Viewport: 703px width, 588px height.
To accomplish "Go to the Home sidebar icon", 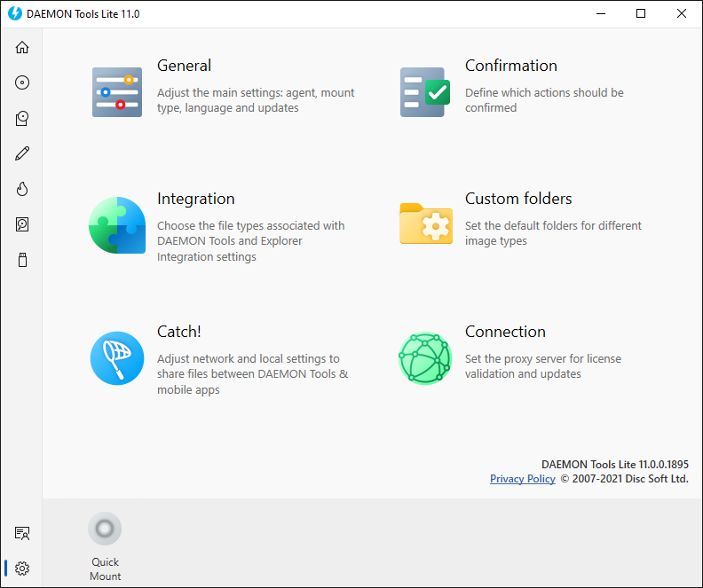I will tap(22, 48).
